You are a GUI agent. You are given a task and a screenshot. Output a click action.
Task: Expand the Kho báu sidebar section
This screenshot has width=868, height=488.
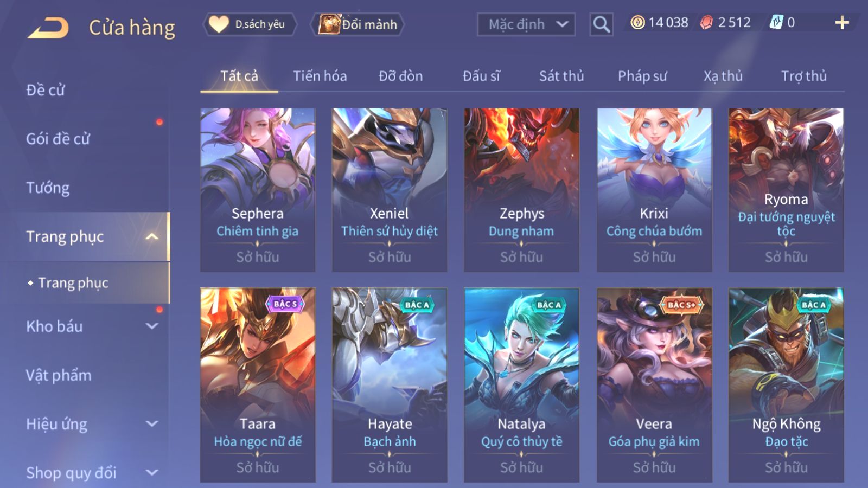[x=152, y=326]
